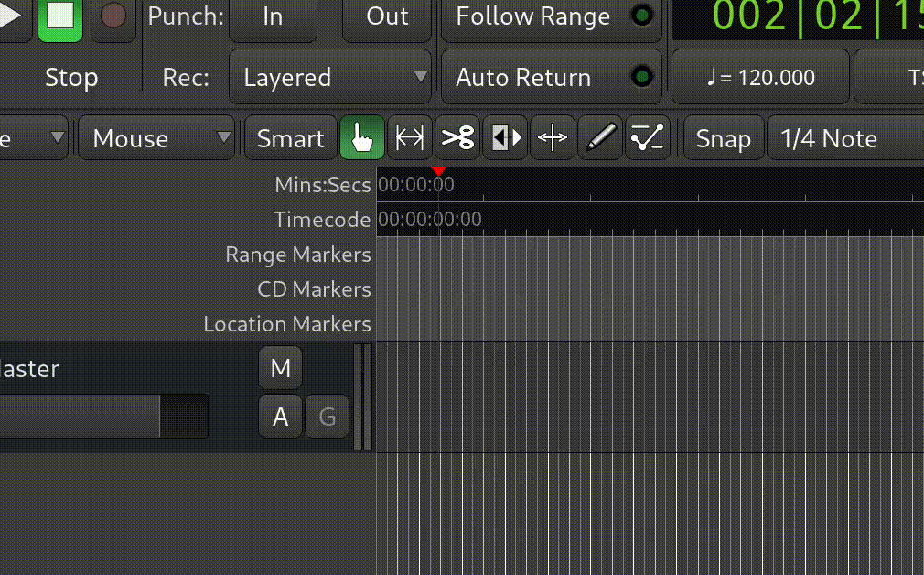Toggle the Snap button
The width and height of the screenshot is (924, 575).
click(x=723, y=139)
